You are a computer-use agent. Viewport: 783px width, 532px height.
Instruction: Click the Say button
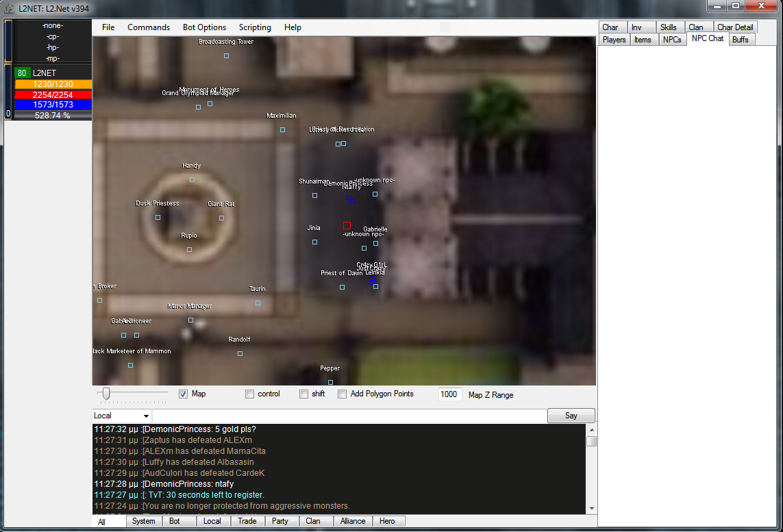[571, 416]
